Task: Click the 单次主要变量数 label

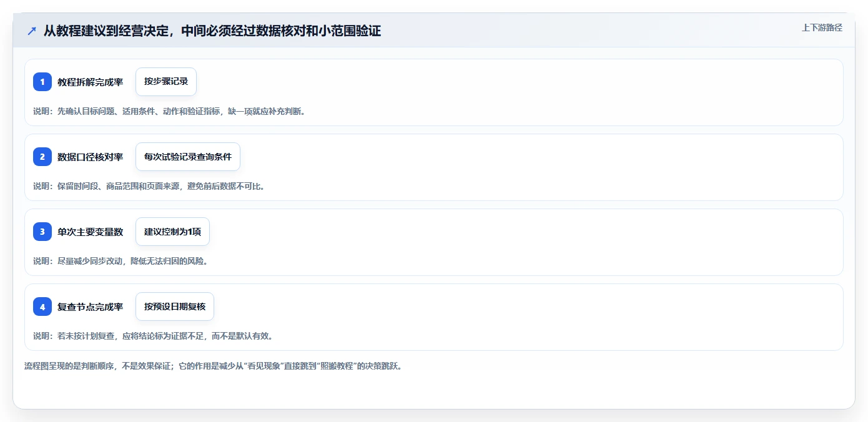Action: [x=91, y=232]
